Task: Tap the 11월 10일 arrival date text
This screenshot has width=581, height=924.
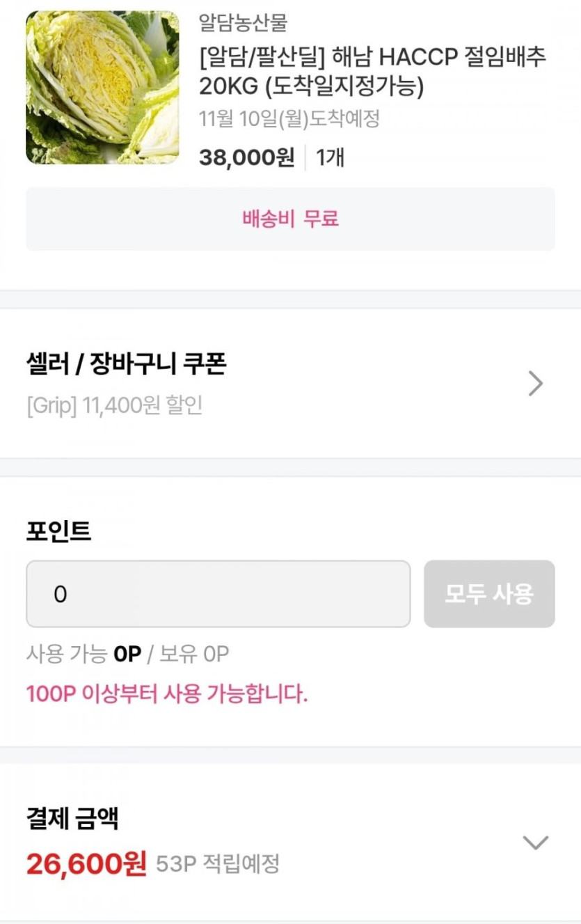Action: (289, 119)
